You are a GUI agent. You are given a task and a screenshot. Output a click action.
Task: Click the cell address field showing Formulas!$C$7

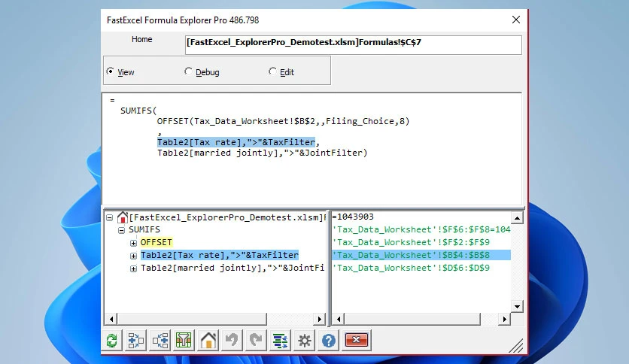click(x=354, y=44)
